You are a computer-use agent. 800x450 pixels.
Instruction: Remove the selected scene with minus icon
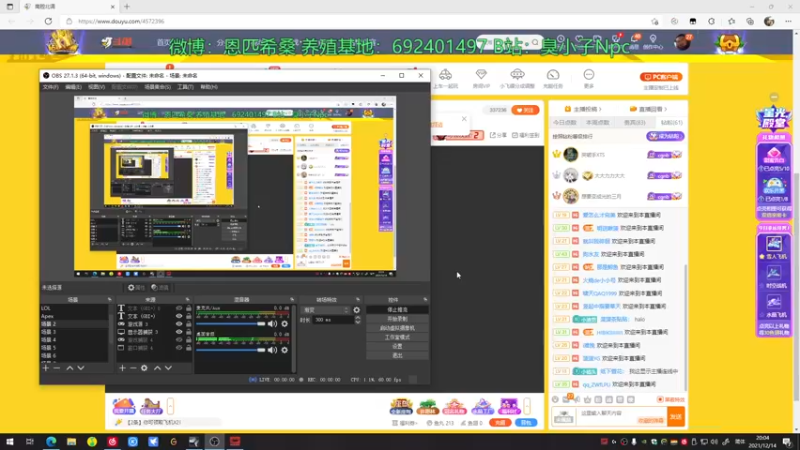[57, 368]
